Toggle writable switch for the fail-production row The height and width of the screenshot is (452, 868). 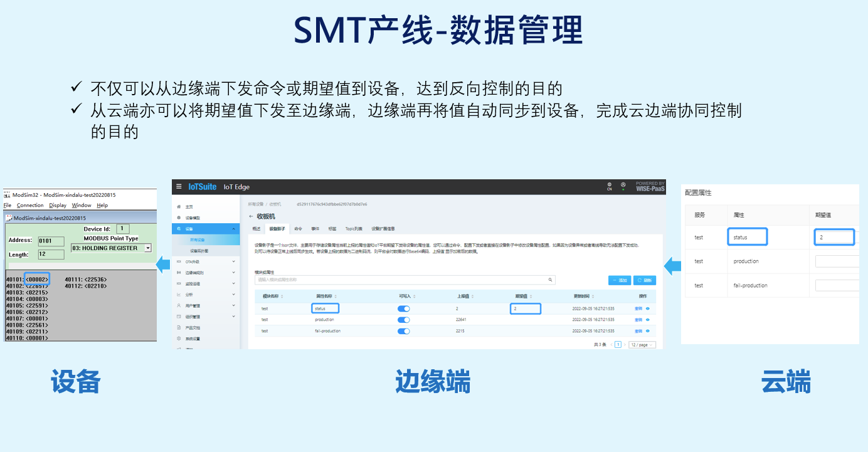[404, 331]
